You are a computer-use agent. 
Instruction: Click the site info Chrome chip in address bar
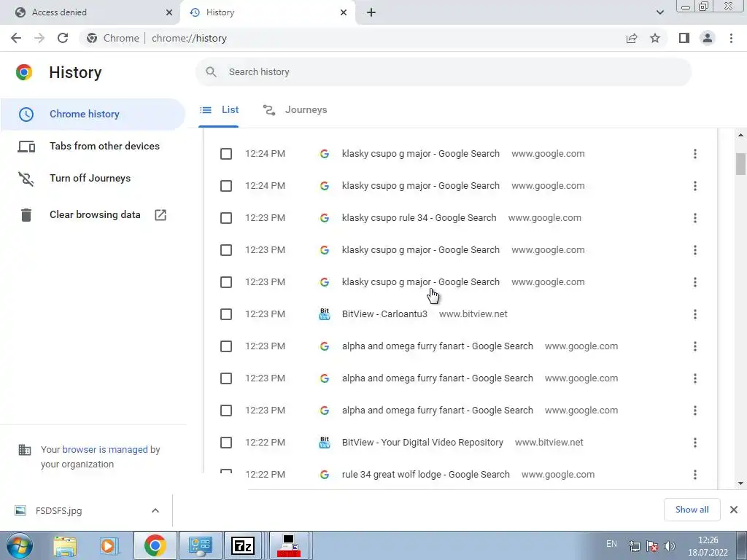coord(113,38)
